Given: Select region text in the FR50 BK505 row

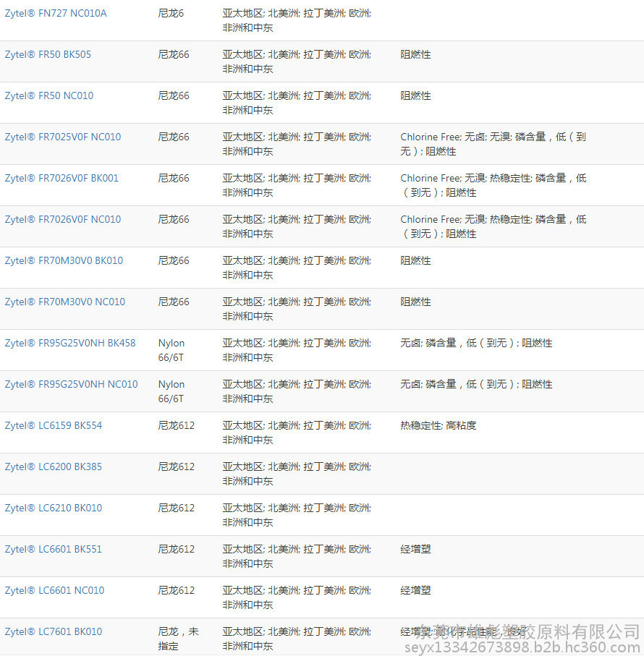Looking at the screenshot, I should 297,61.
